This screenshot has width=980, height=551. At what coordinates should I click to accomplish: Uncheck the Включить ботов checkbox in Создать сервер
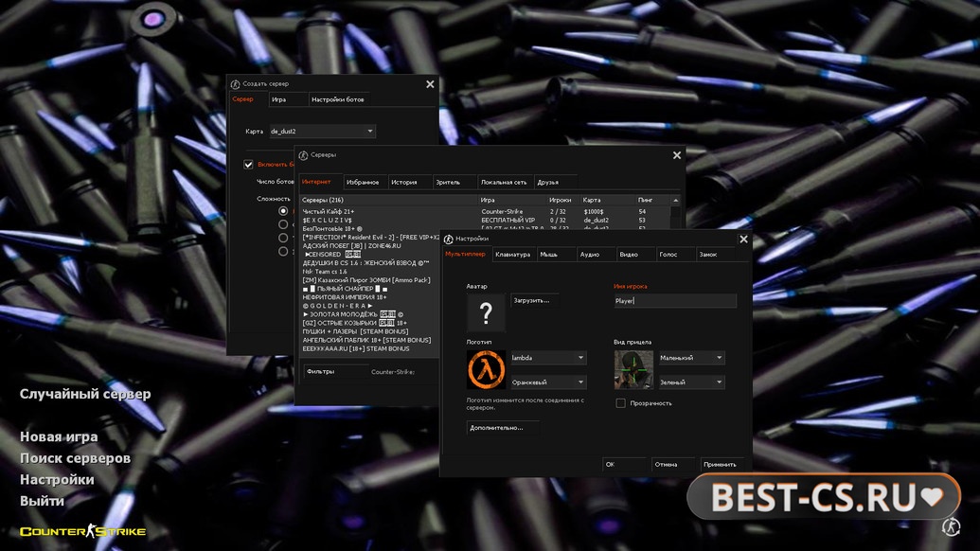248,165
